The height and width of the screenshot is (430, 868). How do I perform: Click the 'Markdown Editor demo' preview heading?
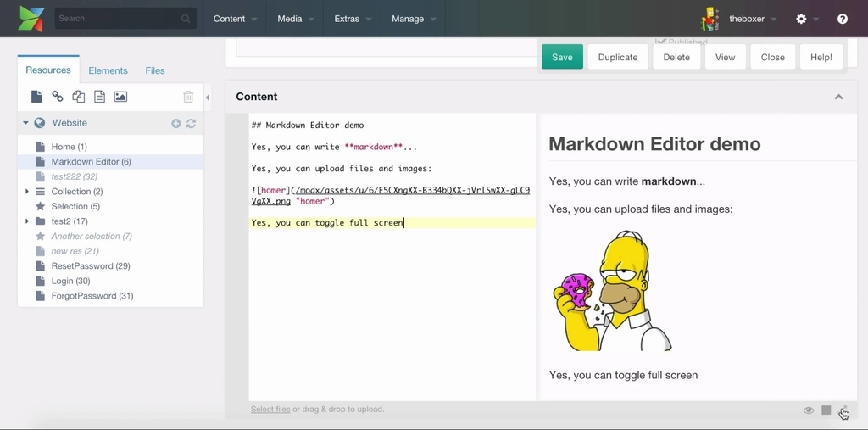point(654,144)
